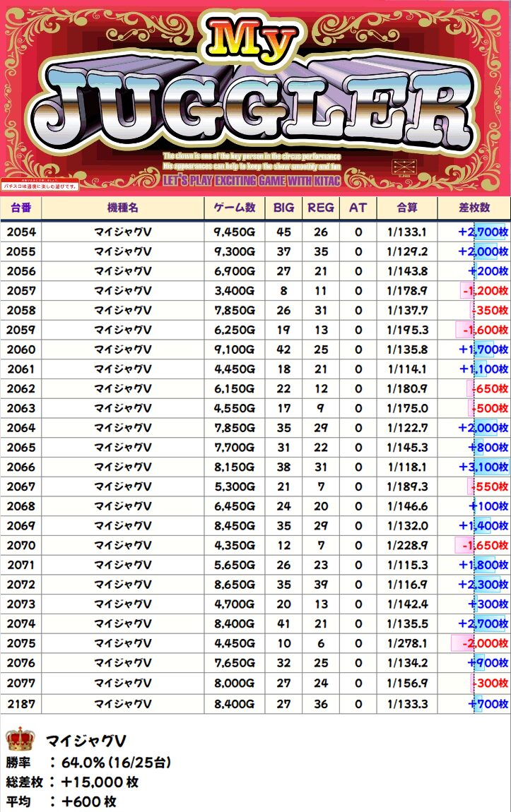Click machine number 2056 cell
Viewport: 511px width, 812px height.
(21, 271)
